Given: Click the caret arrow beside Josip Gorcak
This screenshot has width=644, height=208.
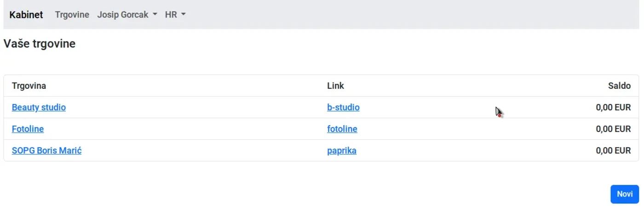Looking at the screenshot, I should coord(155,15).
